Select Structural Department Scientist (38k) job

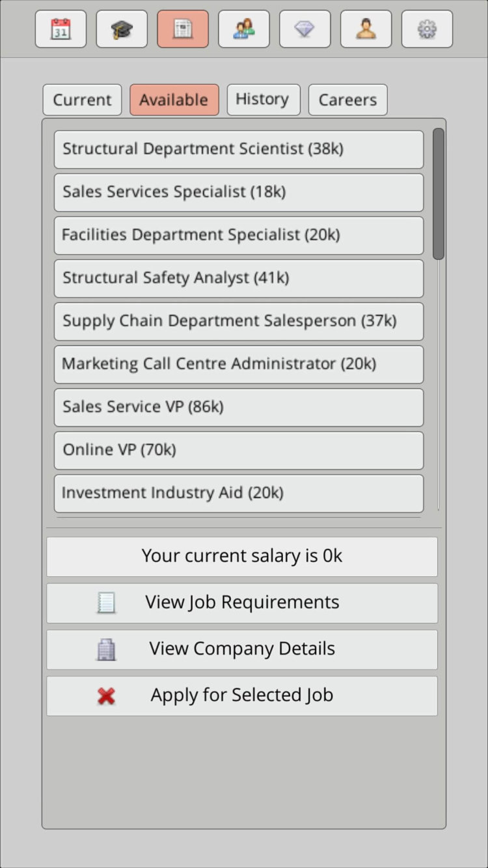tap(238, 149)
